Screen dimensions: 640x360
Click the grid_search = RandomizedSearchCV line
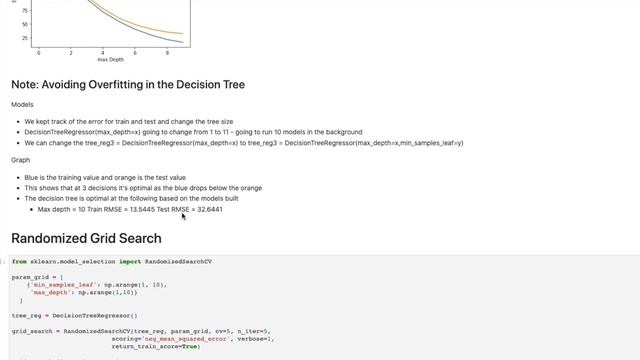point(141,331)
